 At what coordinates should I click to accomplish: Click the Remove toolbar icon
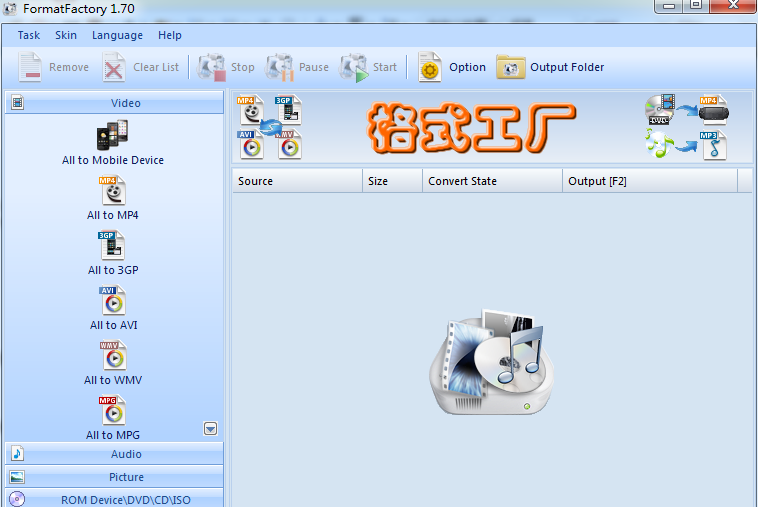pos(30,67)
